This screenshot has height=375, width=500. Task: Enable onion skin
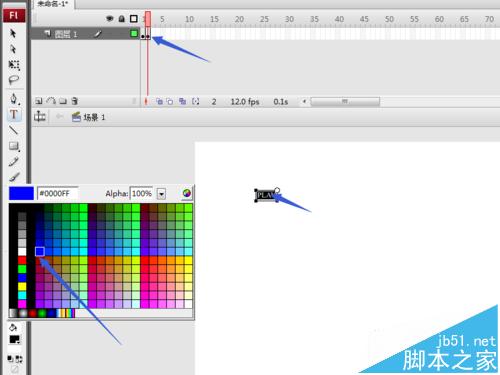point(159,101)
